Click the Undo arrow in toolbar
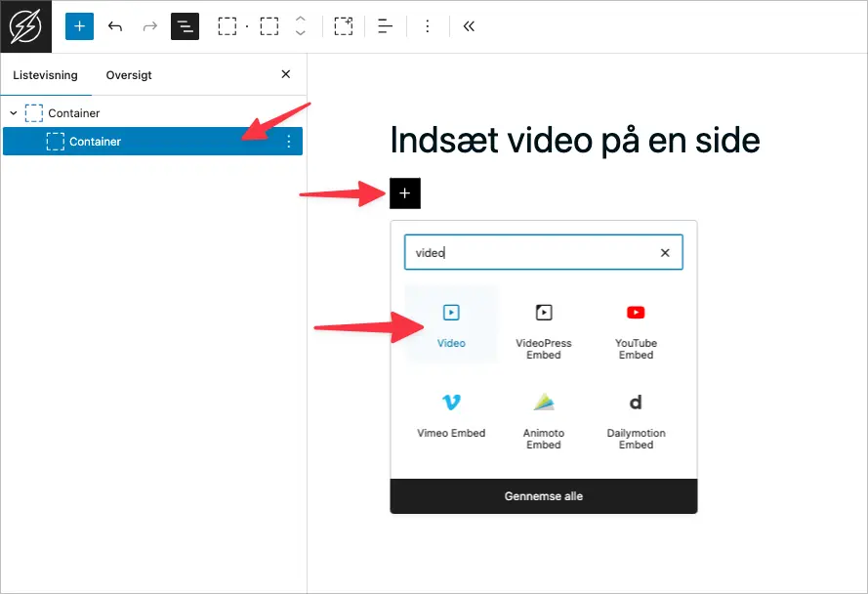This screenshot has height=594, width=868. coord(115,26)
